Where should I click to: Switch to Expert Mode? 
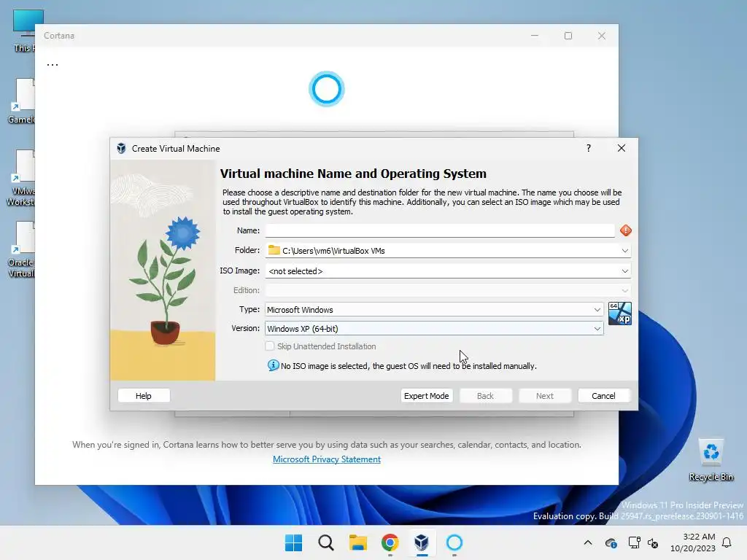pyautogui.click(x=426, y=396)
